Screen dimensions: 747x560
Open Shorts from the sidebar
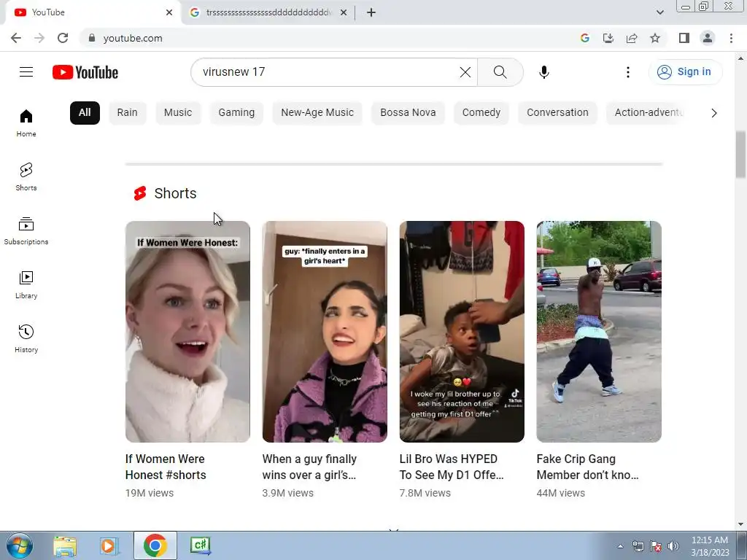26,176
